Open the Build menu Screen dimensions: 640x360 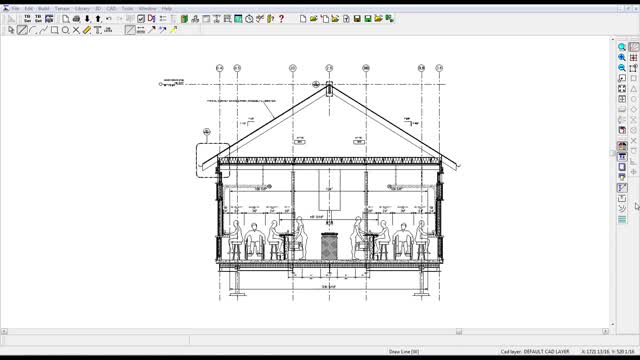point(44,9)
